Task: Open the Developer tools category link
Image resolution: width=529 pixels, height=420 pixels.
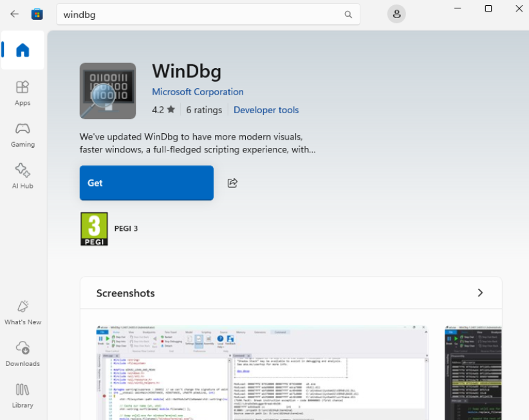Action: (266, 110)
